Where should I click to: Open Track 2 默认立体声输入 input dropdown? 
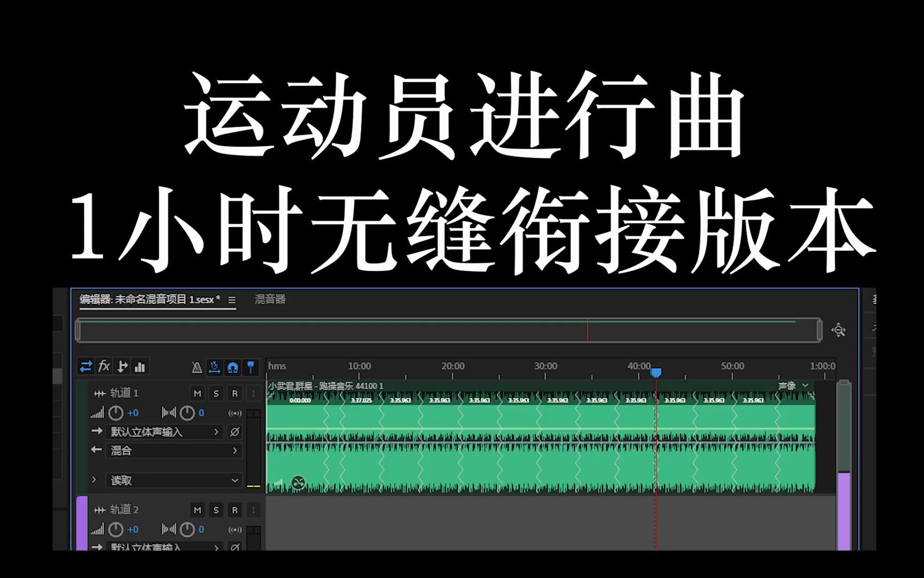(165, 547)
